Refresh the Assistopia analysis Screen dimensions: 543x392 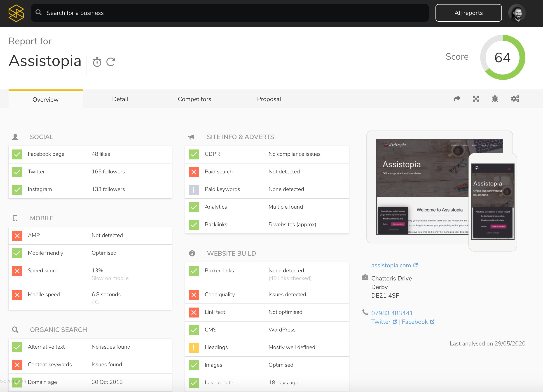111,62
